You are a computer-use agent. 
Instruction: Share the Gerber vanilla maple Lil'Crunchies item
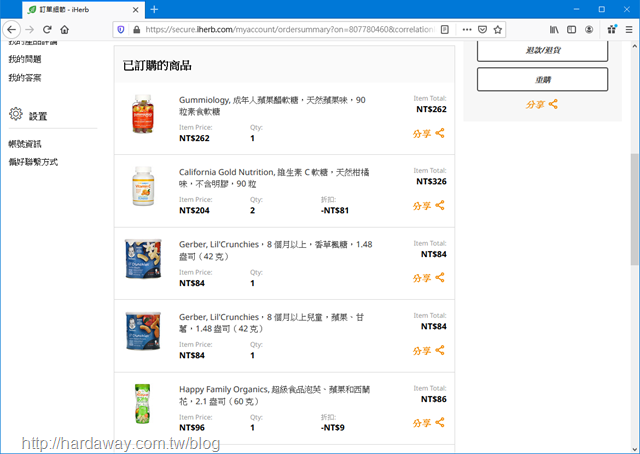(429, 278)
